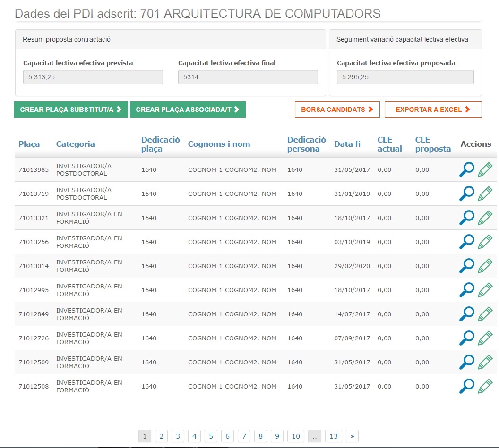
Task: Edit plaça 71012508 with the pencil icon
Action: tap(485, 386)
